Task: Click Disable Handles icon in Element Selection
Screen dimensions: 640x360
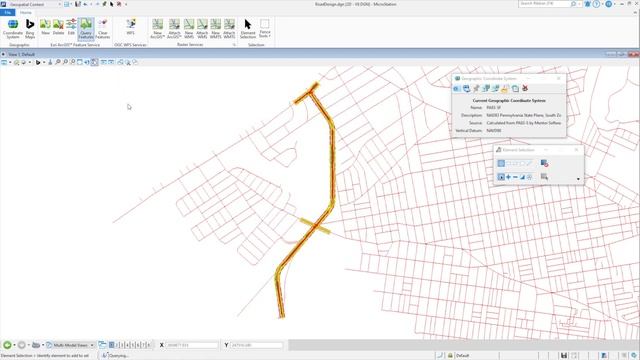Action: 544,163
